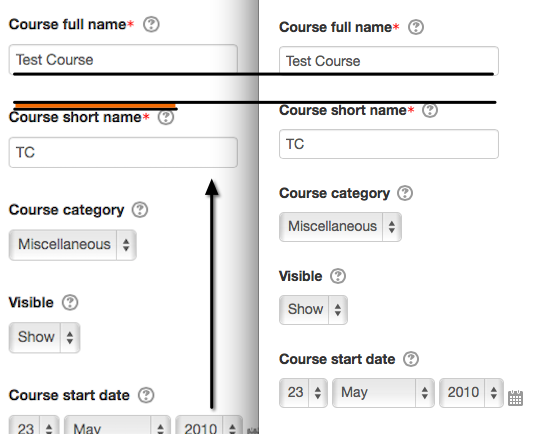Open right May month dropdown
Screen dimensions: 550x434
[x=383, y=393]
